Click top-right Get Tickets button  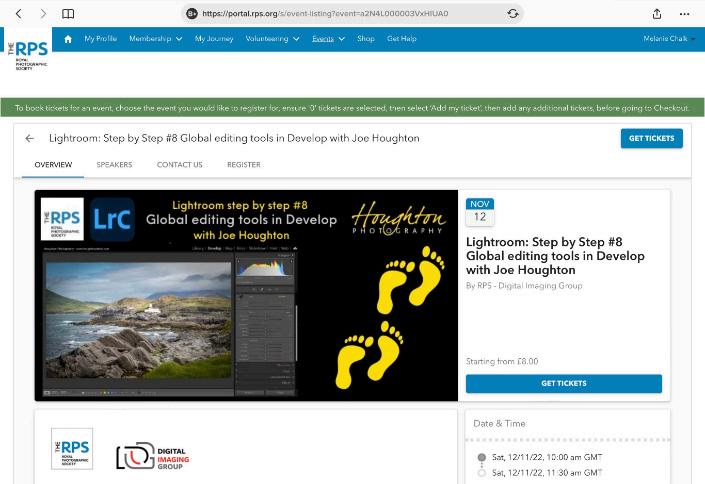tap(651, 139)
